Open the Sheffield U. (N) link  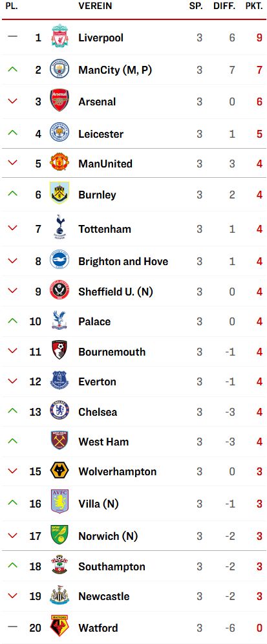[x=116, y=292]
